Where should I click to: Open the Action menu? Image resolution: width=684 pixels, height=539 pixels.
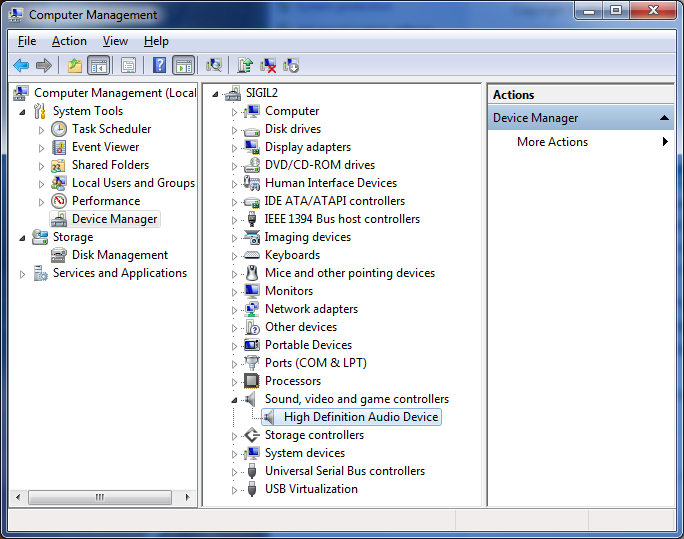(x=69, y=41)
